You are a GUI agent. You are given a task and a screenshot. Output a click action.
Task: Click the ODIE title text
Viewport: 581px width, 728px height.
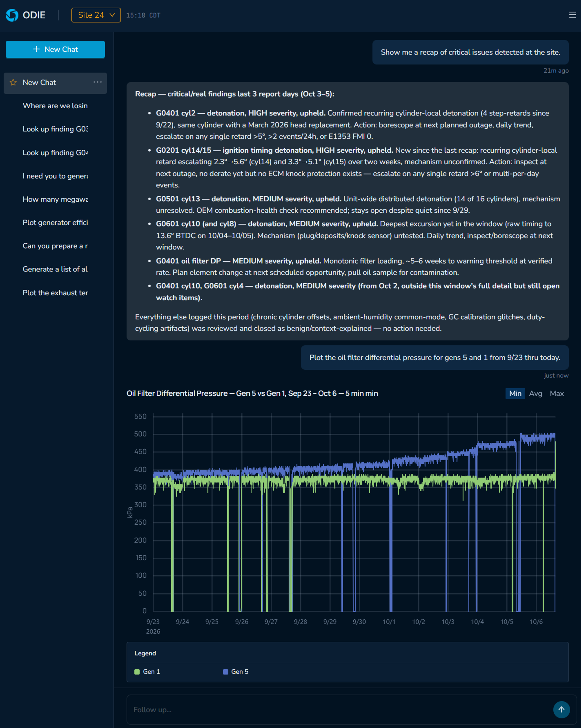34,15
